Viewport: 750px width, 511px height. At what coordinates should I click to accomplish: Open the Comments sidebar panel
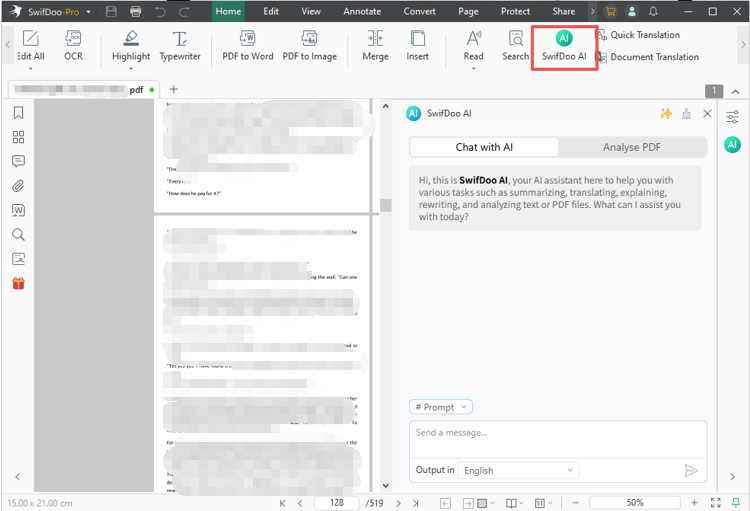click(x=18, y=161)
